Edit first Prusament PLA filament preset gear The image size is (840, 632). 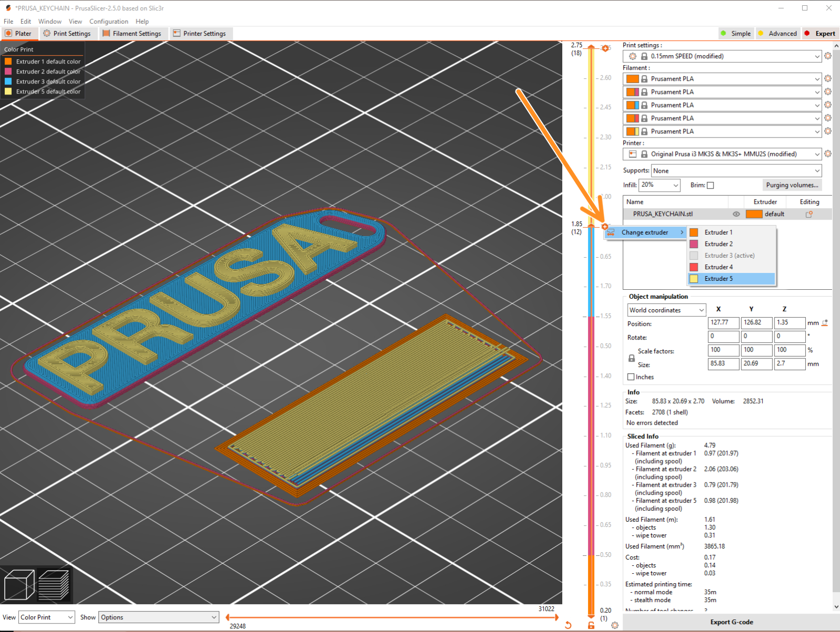(x=828, y=79)
